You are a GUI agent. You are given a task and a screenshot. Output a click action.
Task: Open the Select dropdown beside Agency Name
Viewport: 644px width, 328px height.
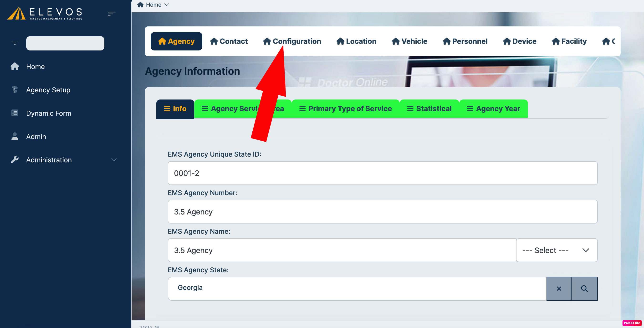tap(557, 250)
